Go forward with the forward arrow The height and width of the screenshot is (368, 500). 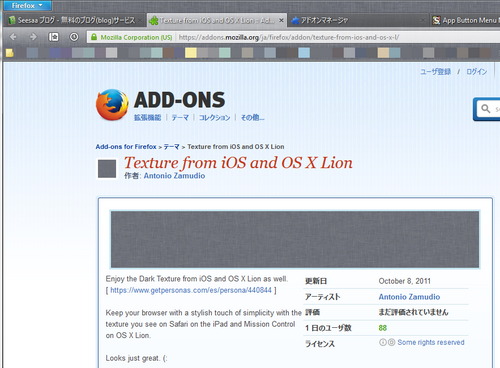(x=33, y=37)
